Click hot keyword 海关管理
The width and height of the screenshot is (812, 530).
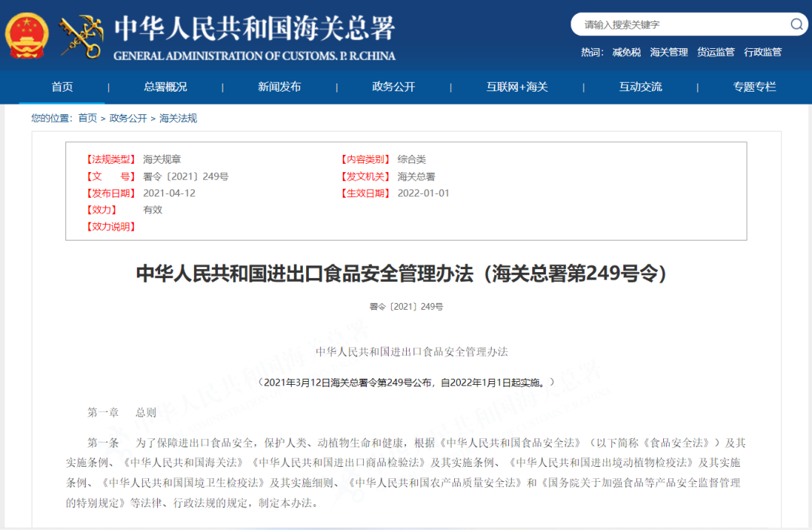(668, 52)
